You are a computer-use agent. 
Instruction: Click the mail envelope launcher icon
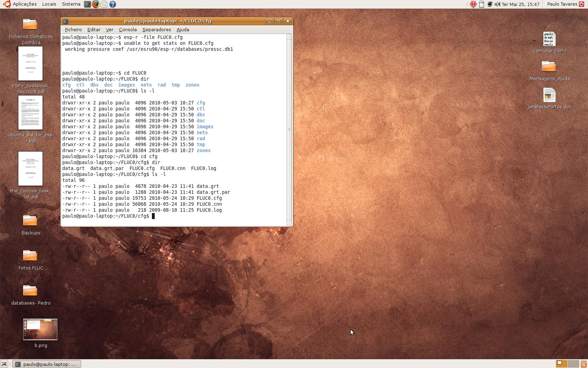(104, 4)
